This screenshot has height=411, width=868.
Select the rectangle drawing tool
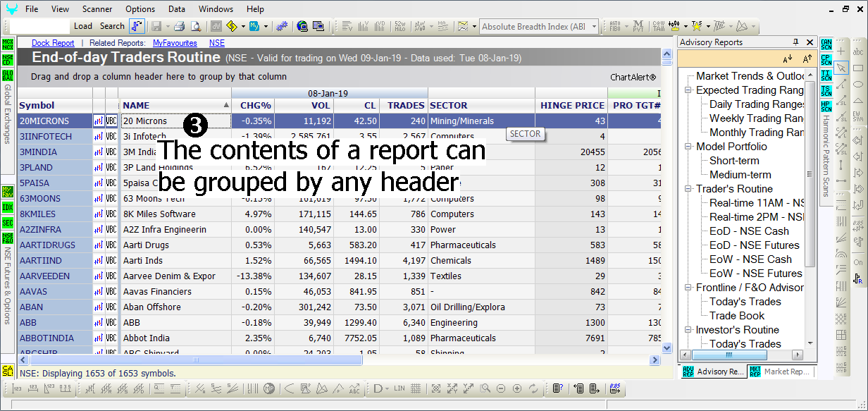click(858, 68)
